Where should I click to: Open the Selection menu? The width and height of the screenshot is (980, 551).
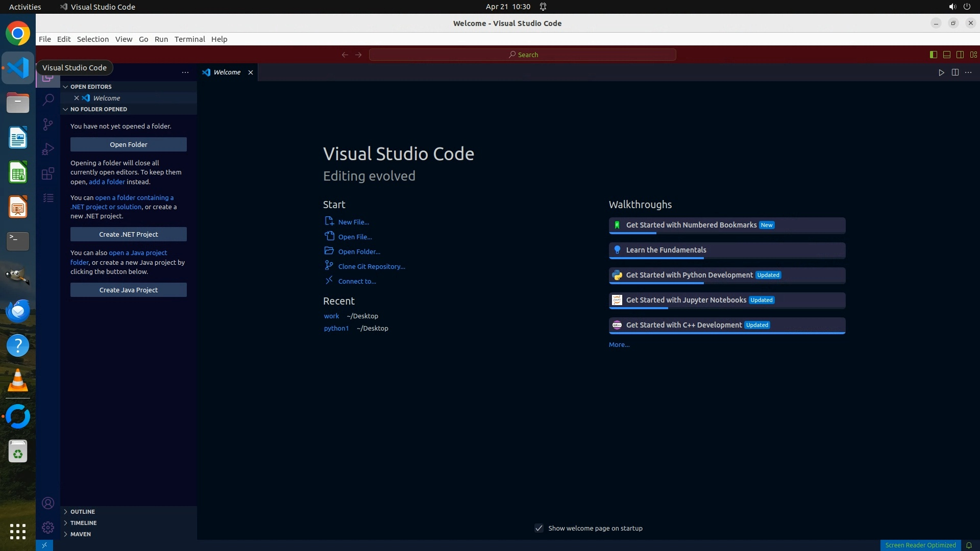click(92, 39)
